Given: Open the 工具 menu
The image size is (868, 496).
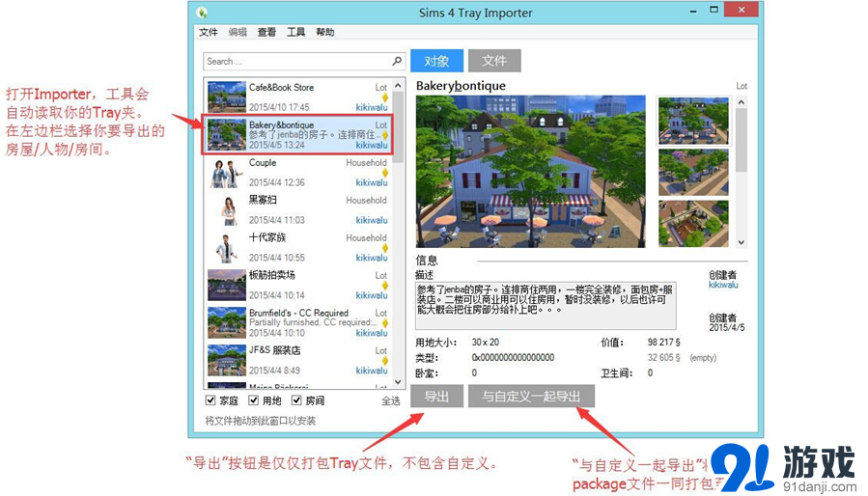Looking at the screenshot, I should (296, 32).
